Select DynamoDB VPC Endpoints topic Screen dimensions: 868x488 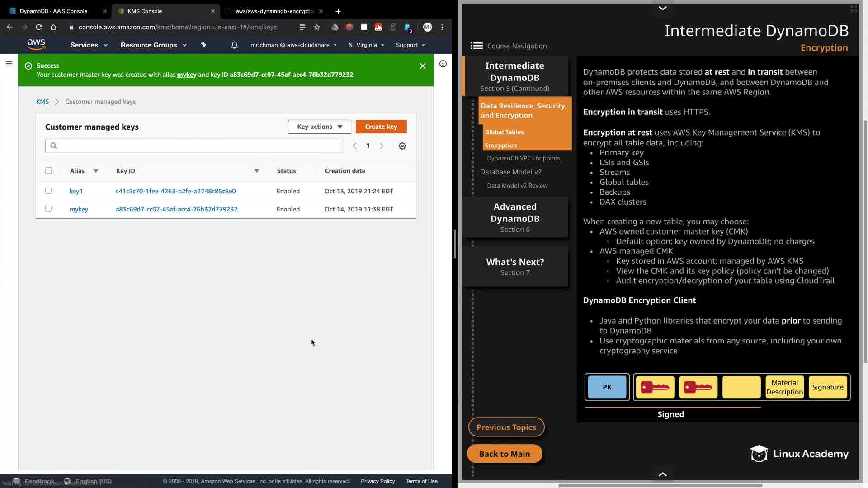point(523,158)
